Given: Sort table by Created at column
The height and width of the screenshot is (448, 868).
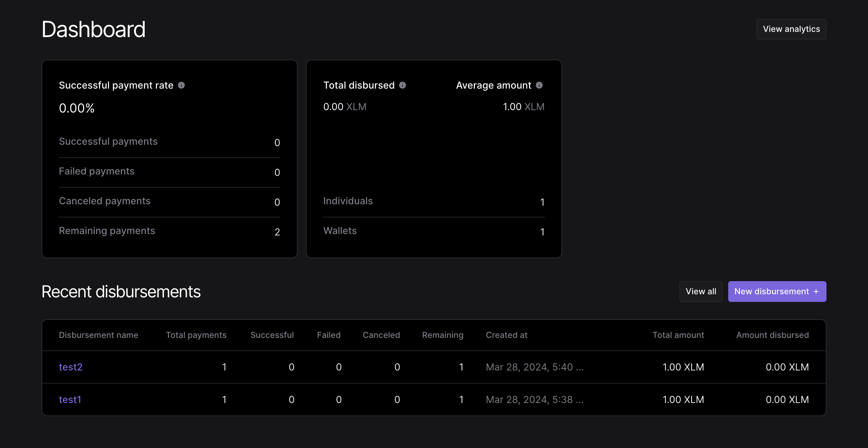Looking at the screenshot, I should pos(506,335).
